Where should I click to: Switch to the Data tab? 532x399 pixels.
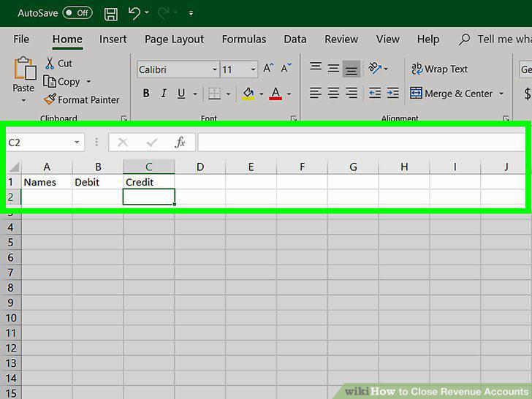tap(295, 39)
